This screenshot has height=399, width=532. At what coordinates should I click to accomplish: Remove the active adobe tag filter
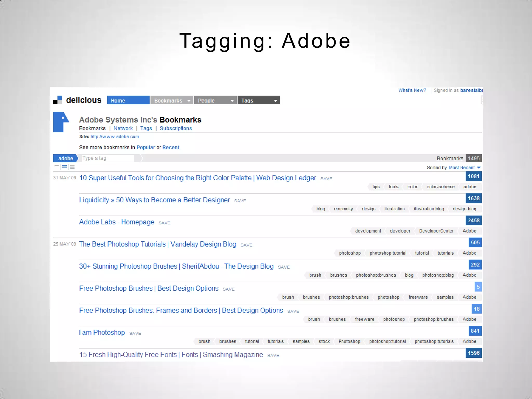(65, 158)
